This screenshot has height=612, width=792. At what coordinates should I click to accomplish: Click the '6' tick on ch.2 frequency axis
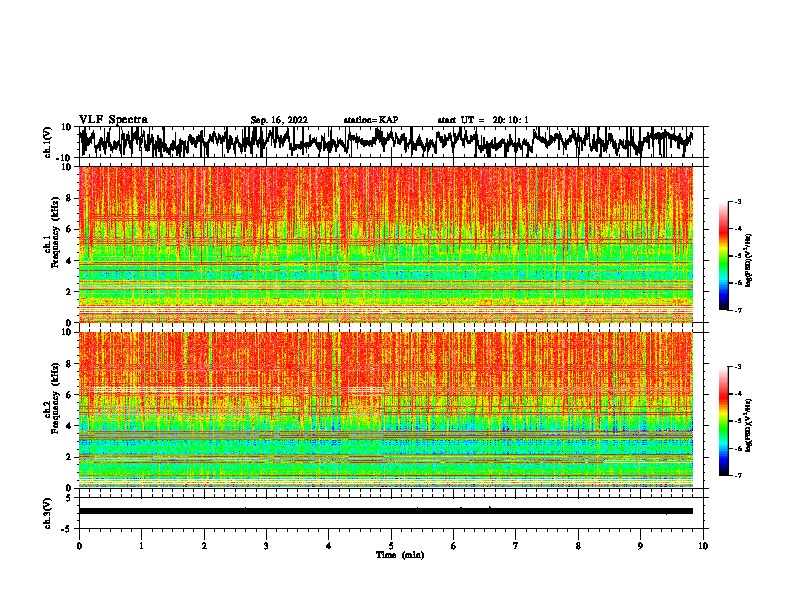pyautogui.click(x=69, y=395)
